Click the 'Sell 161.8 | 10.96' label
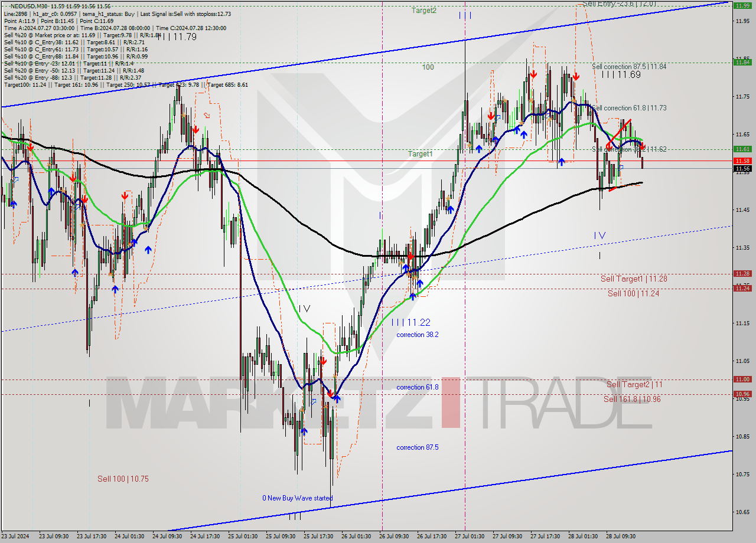 (x=632, y=399)
